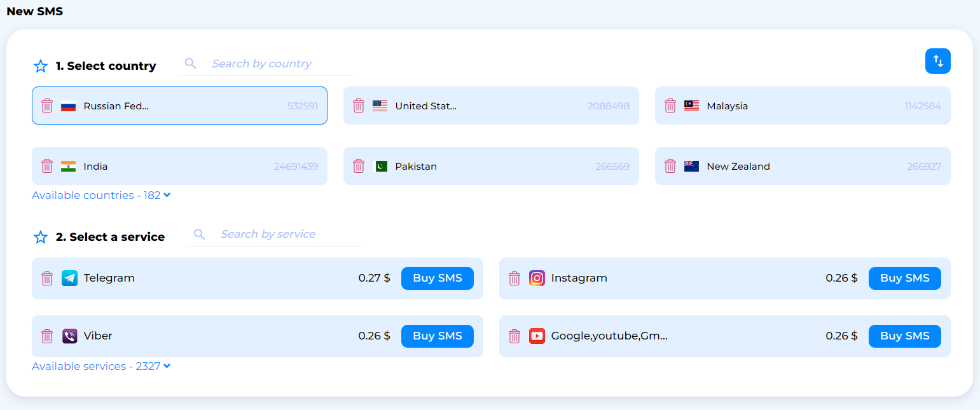The image size is (980, 410).
Task: Click the Russian flag icon
Action: pyautogui.click(x=69, y=106)
